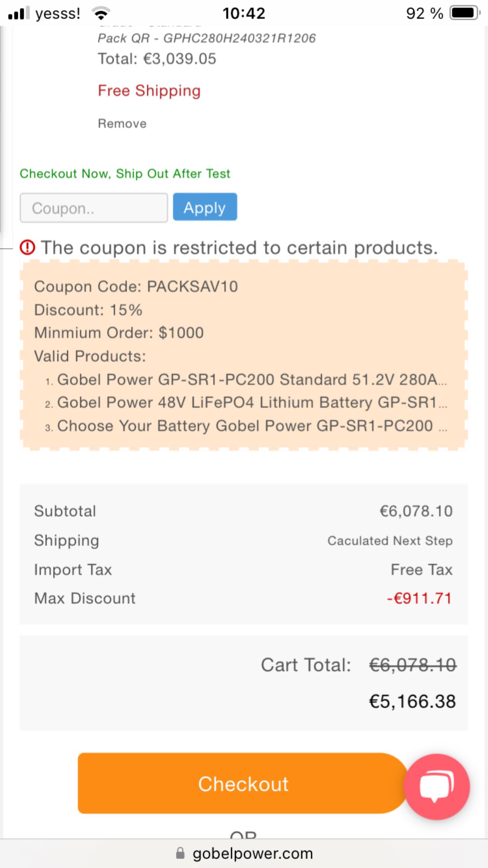Tap the padlock icon beside gobelpower.com
Image resolution: width=488 pixels, height=868 pixels.
[x=180, y=854]
